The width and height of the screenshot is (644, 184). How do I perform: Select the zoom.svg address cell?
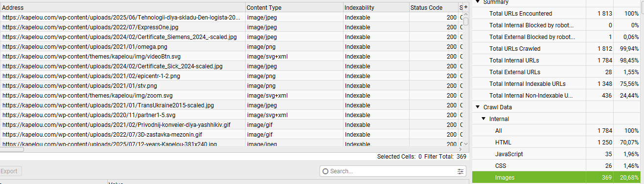click(x=122, y=95)
